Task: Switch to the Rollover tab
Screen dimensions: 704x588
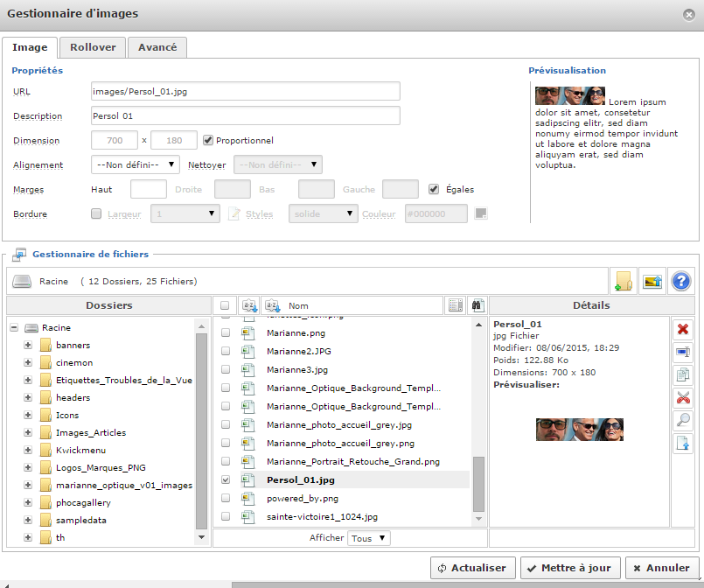Action: coord(93,47)
